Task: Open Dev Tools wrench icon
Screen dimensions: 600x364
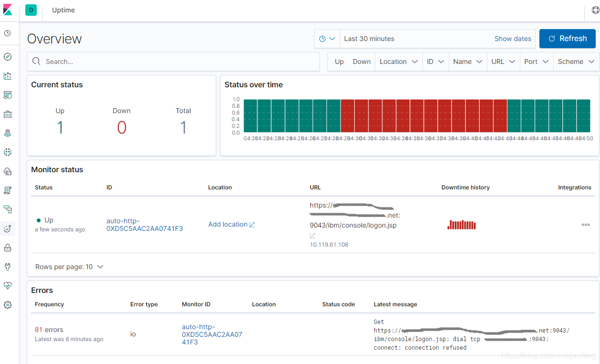Action: [x=8, y=266]
